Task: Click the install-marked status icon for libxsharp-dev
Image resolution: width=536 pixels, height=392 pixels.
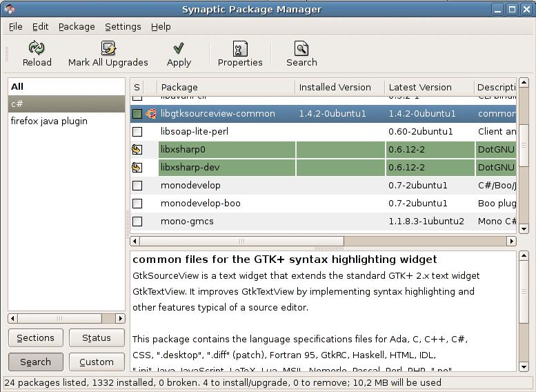Action: [x=137, y=167]
